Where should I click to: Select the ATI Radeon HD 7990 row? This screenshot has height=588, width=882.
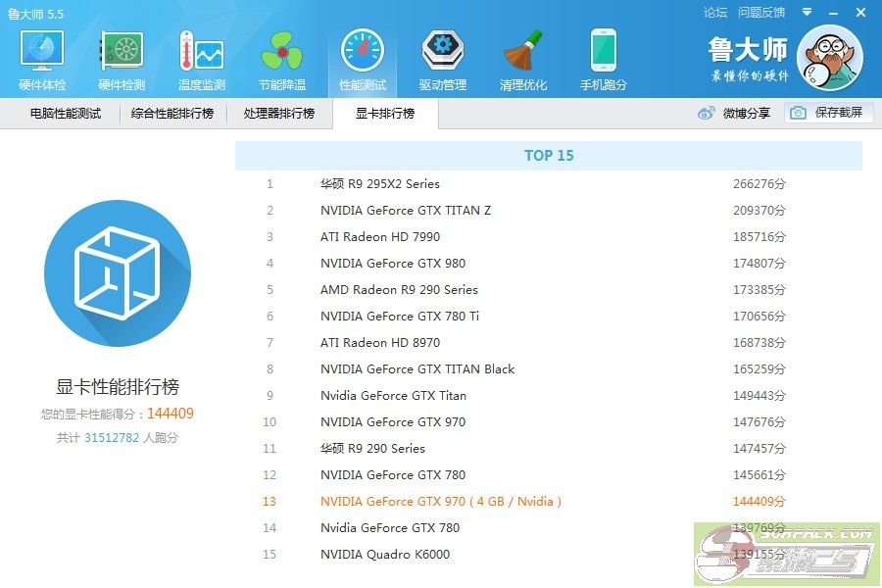pos(549,237)
